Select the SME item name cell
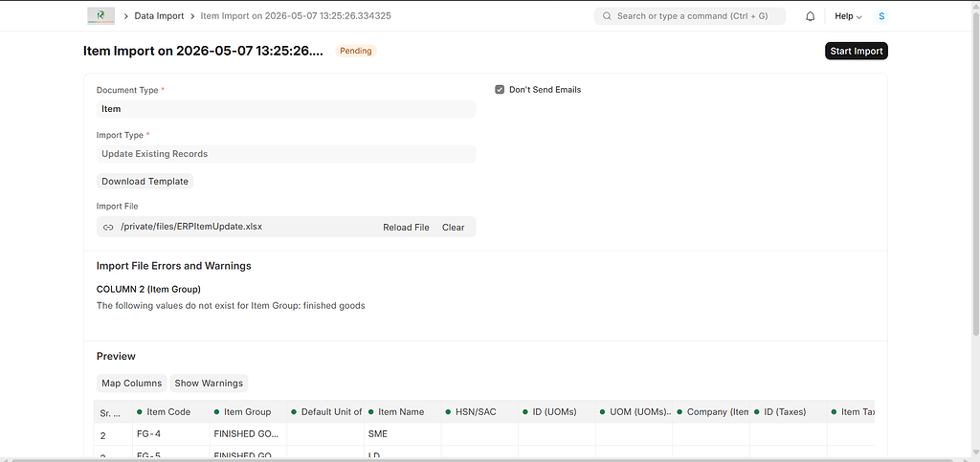 click(403, 434)
